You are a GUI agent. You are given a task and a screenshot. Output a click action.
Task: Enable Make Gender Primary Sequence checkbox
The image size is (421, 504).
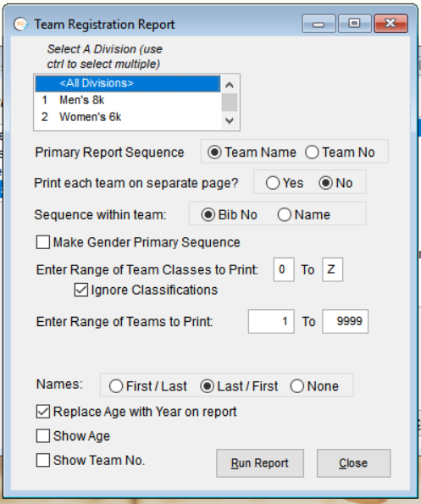pos(138,242)
